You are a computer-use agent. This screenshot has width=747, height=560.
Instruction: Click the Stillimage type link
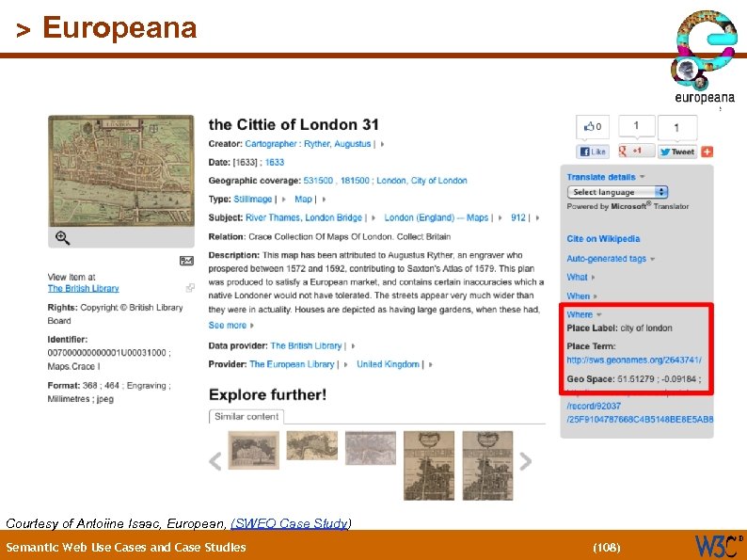(252, 200)
